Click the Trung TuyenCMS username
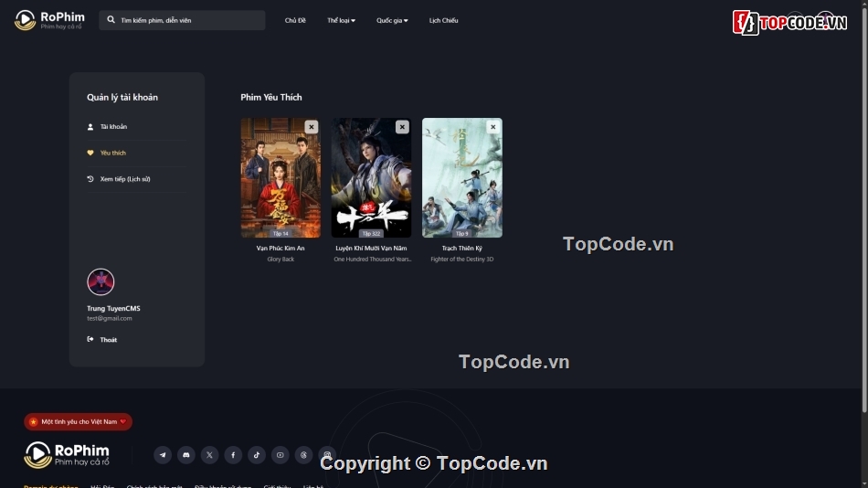 point(113,309)
